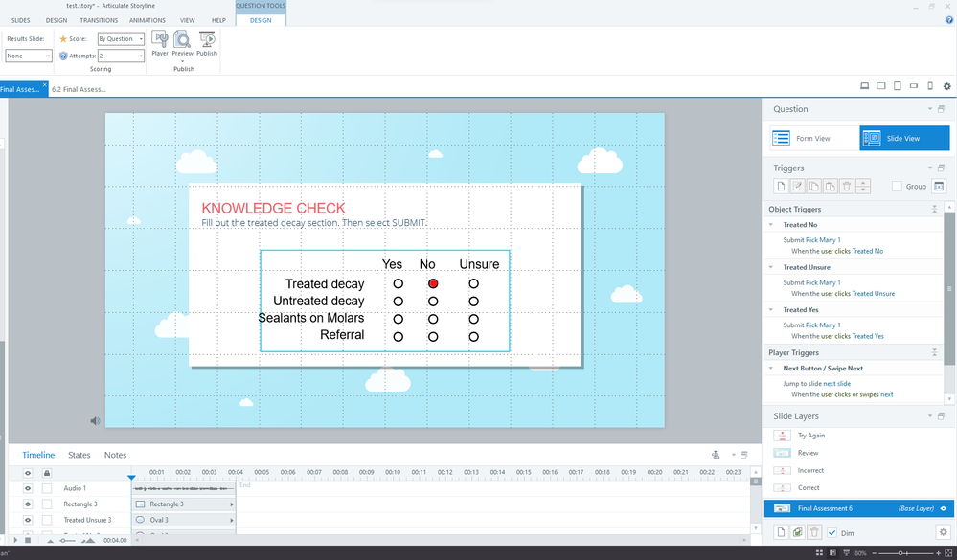Collapse all Object Triggers

(934, 210)
